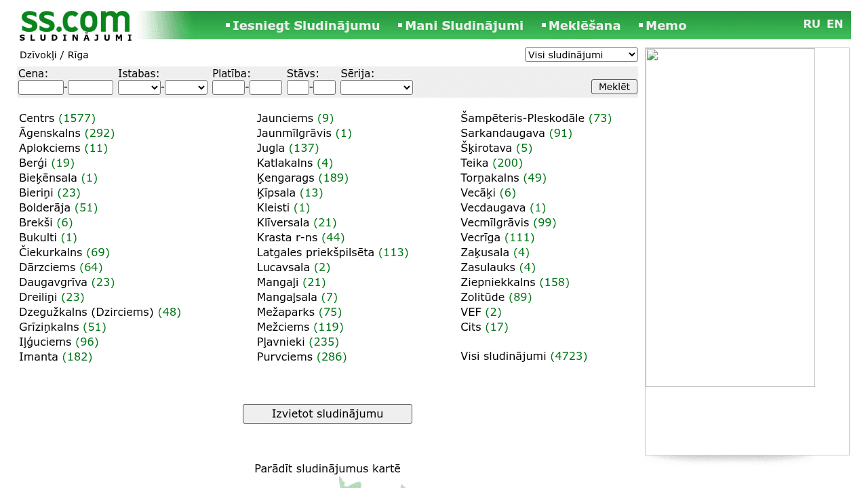Open the Dārzciems district link
This screenshot has height=488, width=868.
[47, 267]
